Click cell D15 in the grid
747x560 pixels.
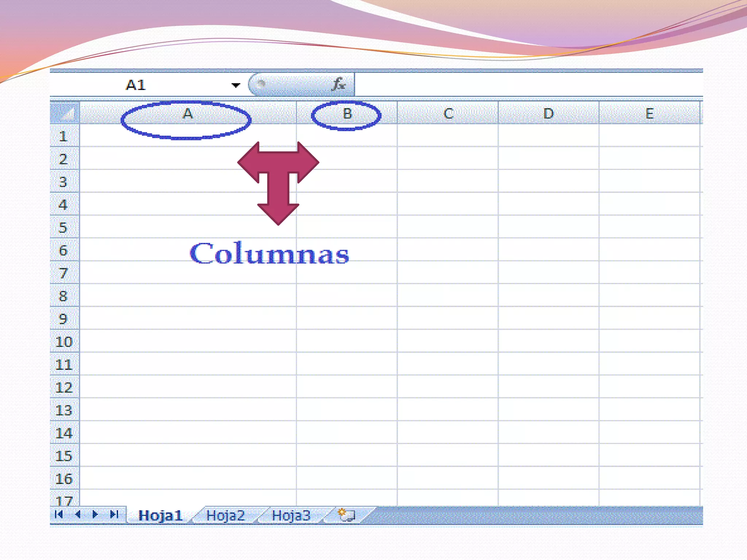(549, 455)
